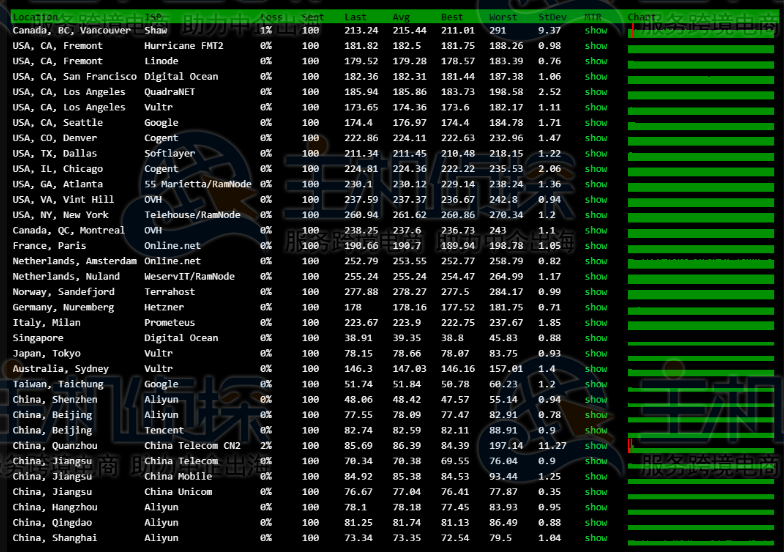Click show link for China Shanghai Aliyun

coord(596,539)
